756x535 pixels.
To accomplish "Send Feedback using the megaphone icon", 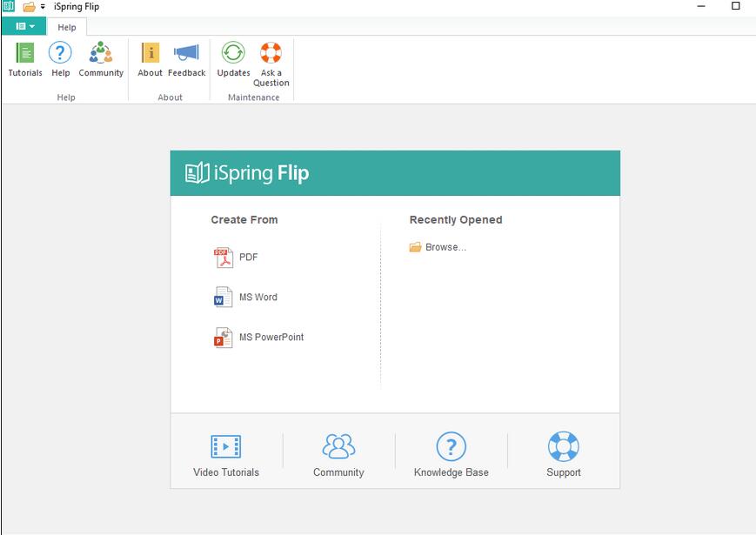I will pos(186,60).
